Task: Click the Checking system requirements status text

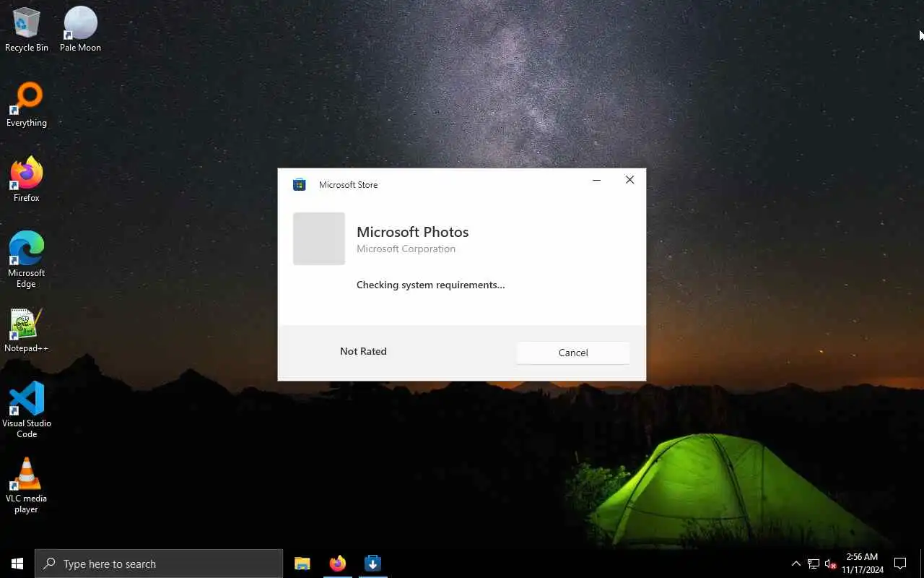Action: 430,285
